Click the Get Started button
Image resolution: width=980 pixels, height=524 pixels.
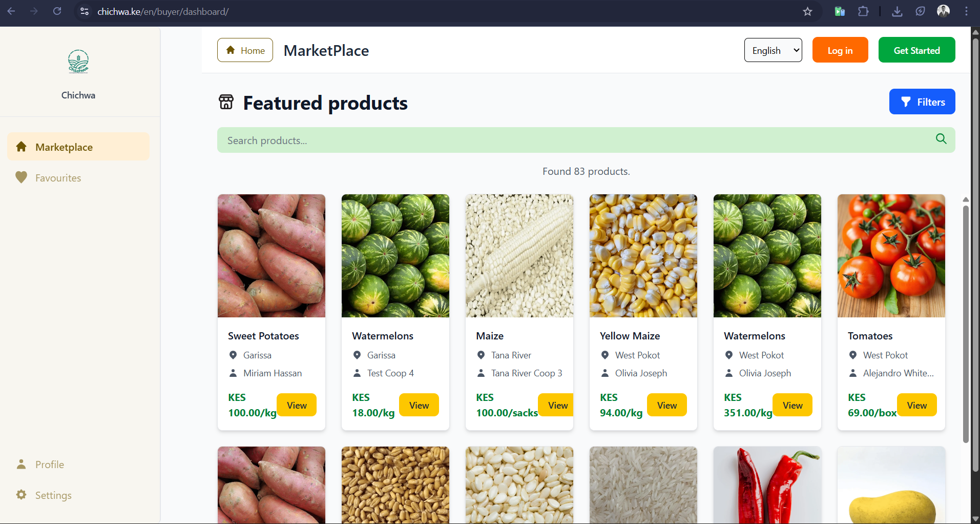pos(916,50)
